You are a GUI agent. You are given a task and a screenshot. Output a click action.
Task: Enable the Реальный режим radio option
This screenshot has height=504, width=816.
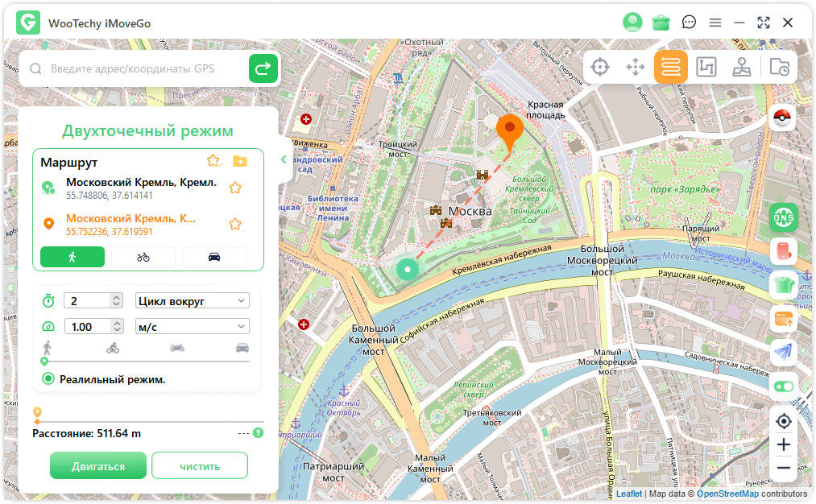coord(48,379)
